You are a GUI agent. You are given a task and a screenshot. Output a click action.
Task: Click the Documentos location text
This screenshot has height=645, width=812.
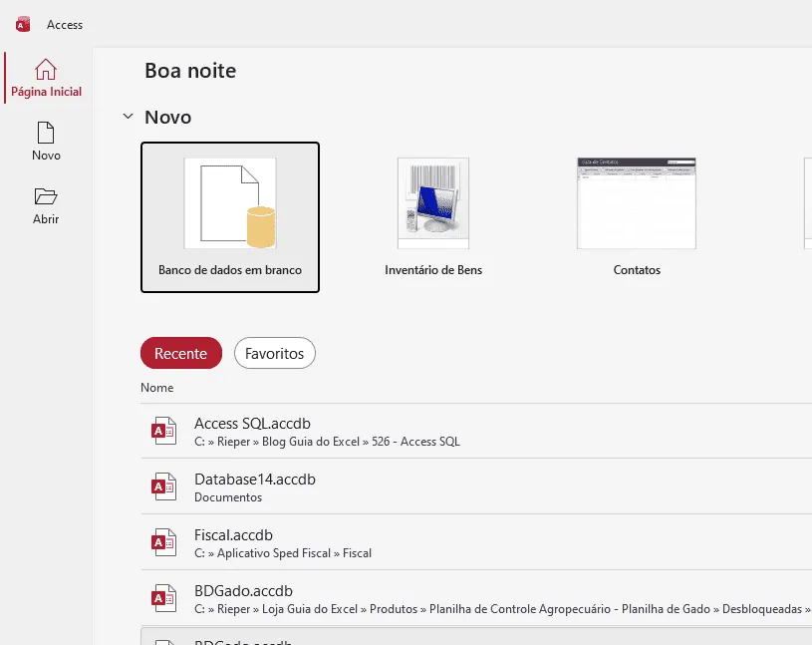coord(228,497)
